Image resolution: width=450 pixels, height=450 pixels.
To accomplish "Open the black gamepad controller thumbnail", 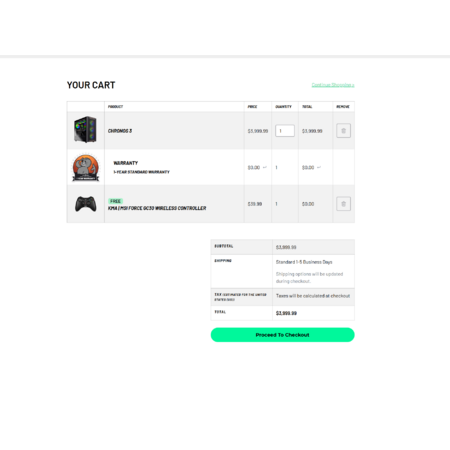I will (86, 204).
